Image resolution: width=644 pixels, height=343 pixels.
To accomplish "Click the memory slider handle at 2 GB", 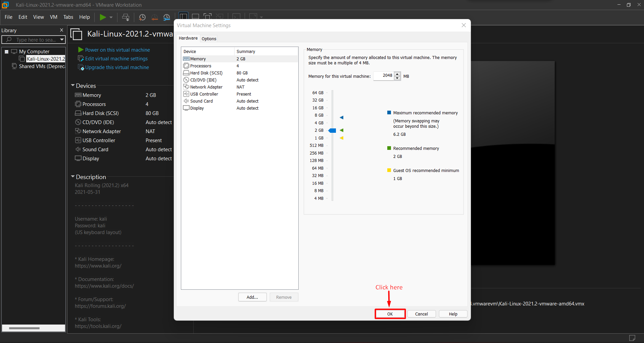I will [x=332, y=130].
